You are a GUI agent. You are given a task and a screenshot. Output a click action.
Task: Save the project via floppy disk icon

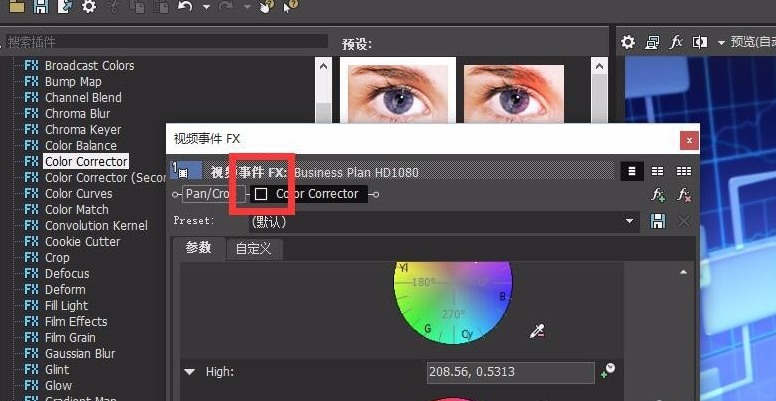click(x=41, y=6)
